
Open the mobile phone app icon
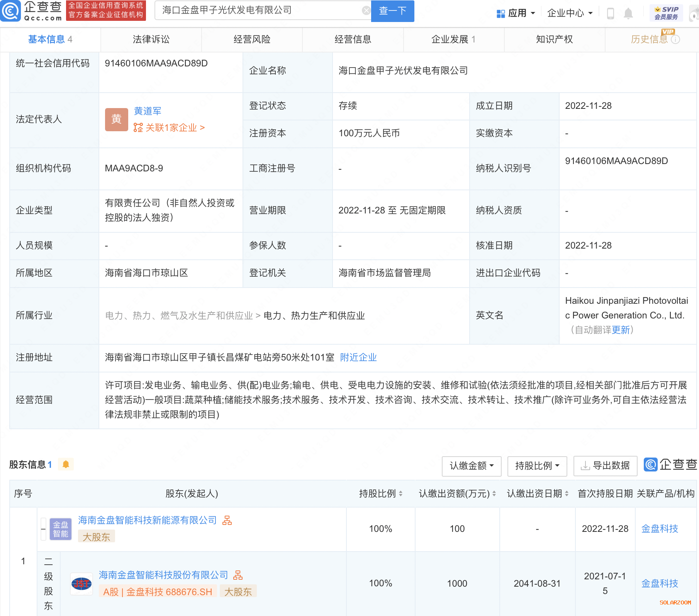pyautogui.click(x=611, y=14)
